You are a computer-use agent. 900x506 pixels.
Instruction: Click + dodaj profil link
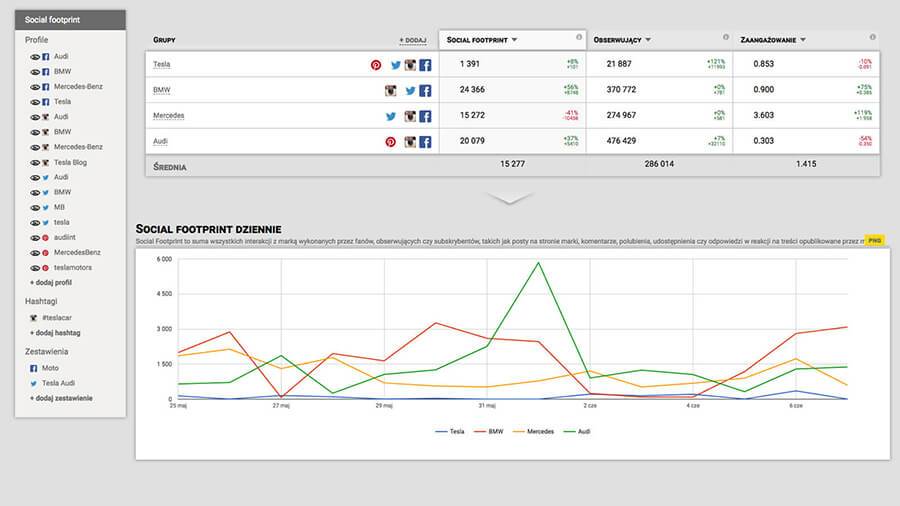[51, 283]
